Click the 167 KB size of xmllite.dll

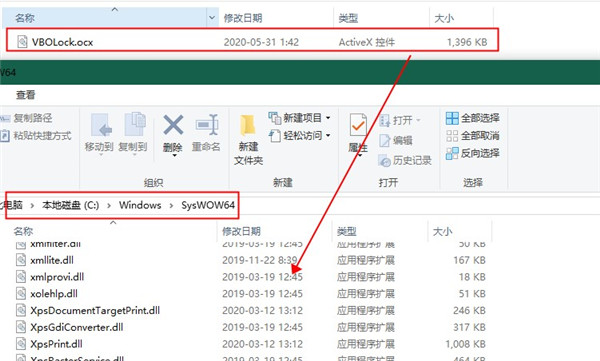point(469,260)
